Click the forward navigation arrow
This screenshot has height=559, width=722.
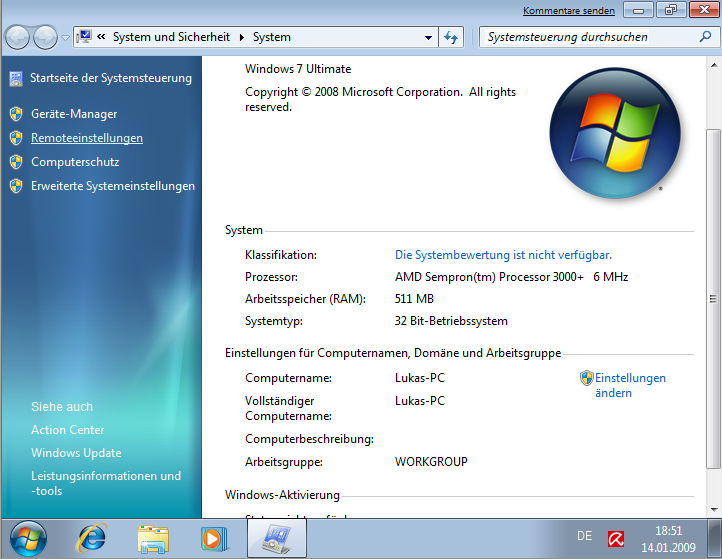(x=45, y=37)
